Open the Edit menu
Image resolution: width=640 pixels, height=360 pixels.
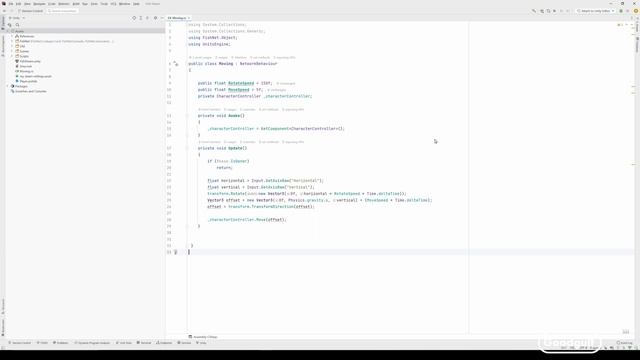(18, 4)
